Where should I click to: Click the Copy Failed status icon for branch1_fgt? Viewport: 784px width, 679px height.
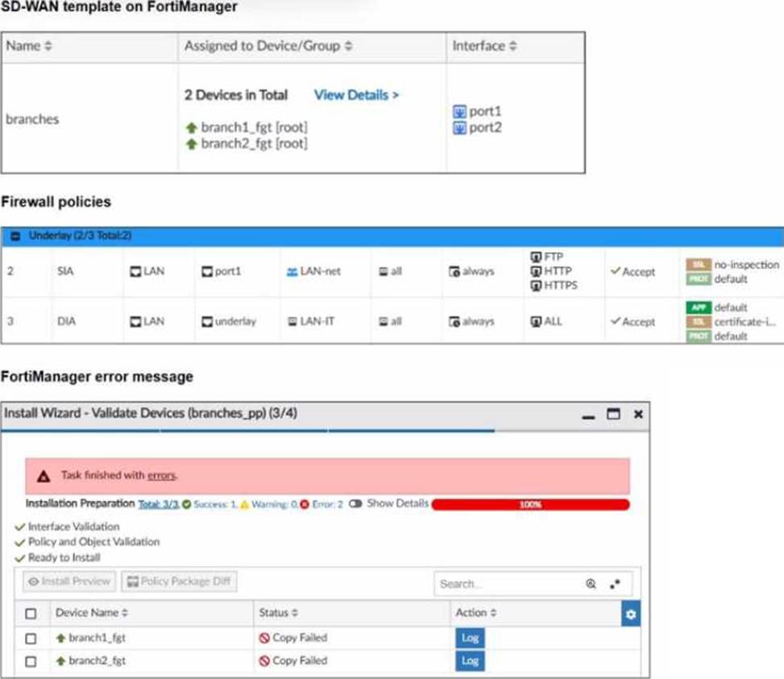pos(263,638)
